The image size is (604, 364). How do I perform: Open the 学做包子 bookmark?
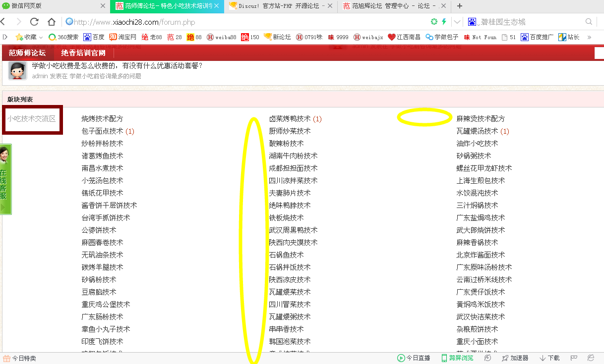(442, 37)
